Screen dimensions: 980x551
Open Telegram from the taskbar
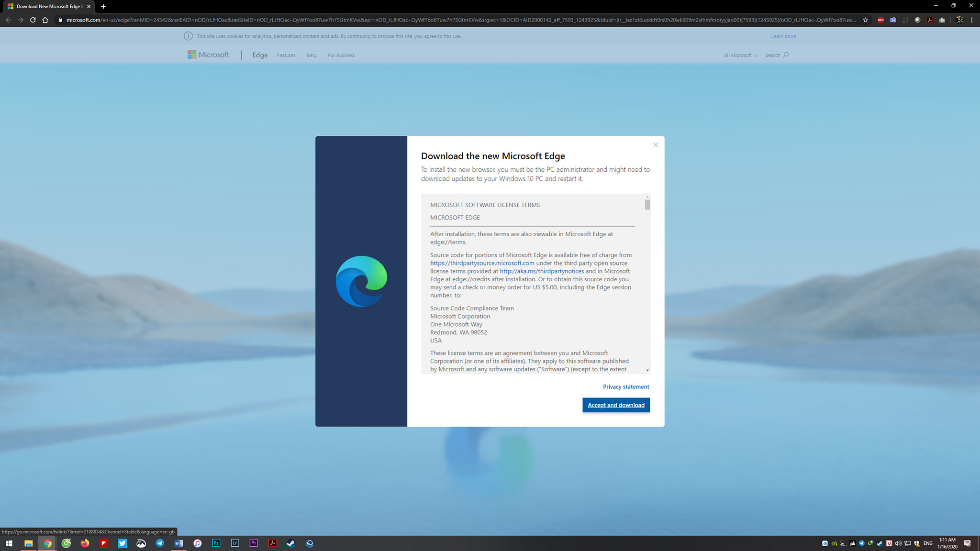[160, 543]
